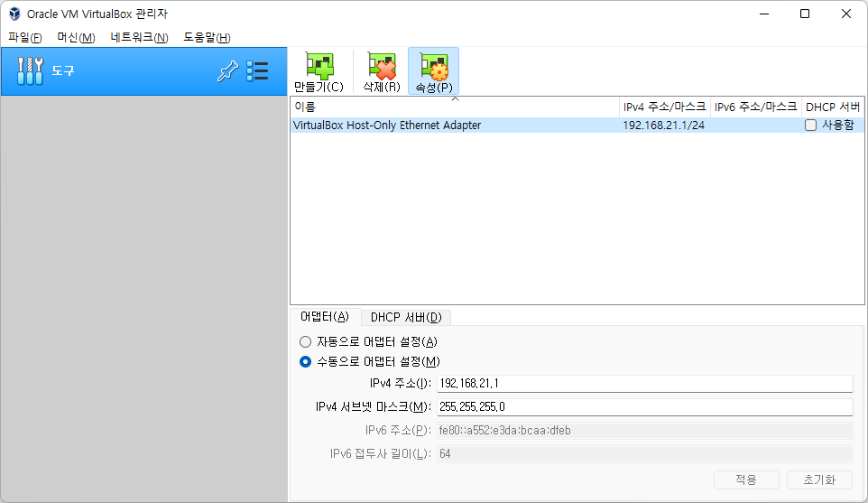Click the 초기화 reset button

click(x=819, y=480)
